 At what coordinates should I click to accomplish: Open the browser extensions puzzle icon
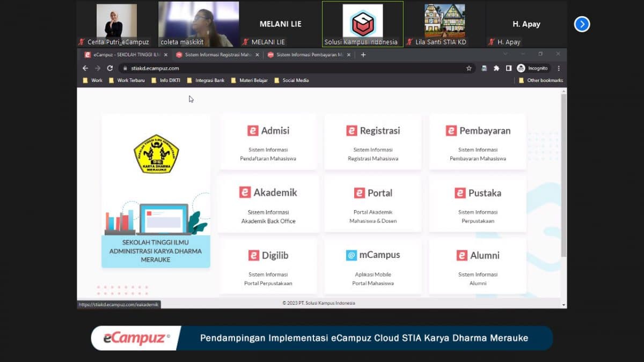[x=496, y=68]
